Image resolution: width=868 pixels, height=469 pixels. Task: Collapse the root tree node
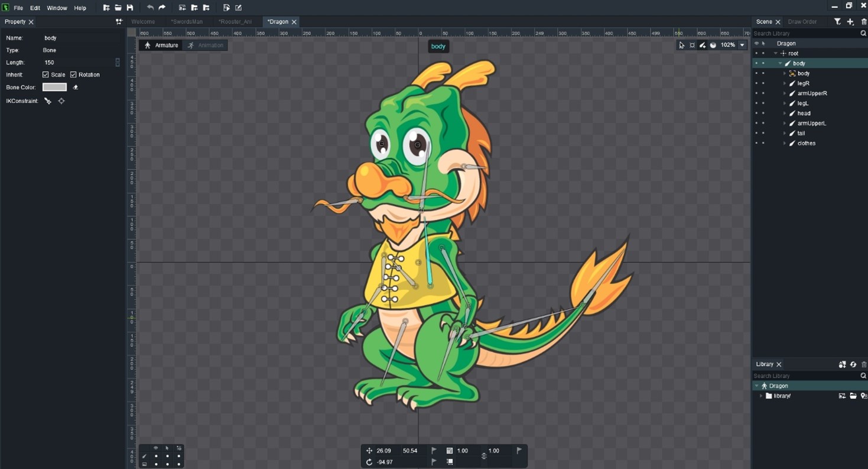[775, 53]
